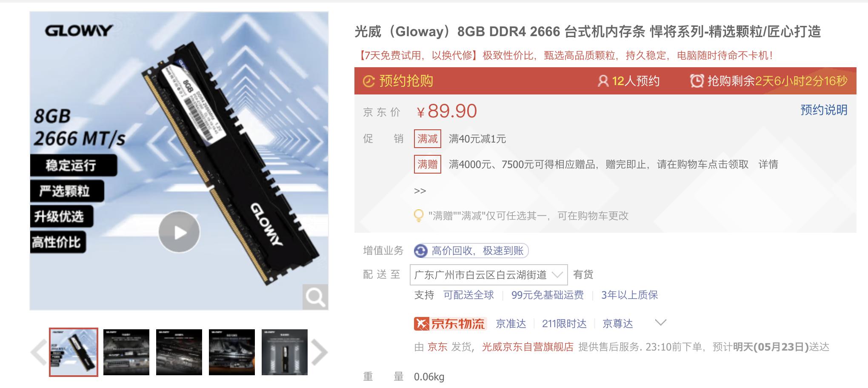Select the fifth product thumbnail
Viewport: 868px width, 388px height.
[x=284, y=352]
